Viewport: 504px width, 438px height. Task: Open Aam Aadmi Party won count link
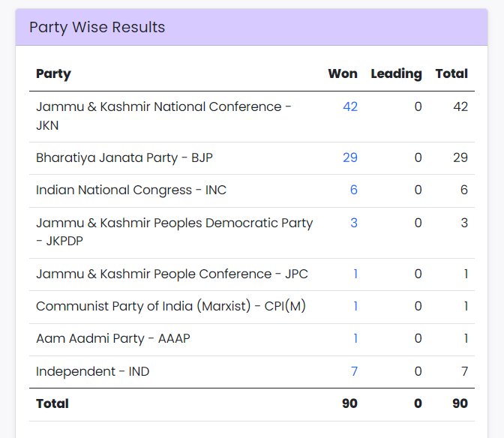click(355, 338)
